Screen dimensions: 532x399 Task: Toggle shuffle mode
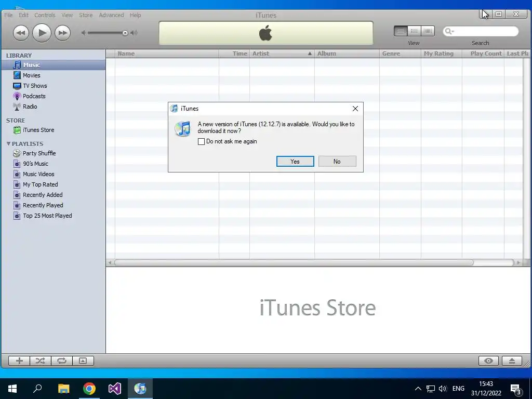point(41,361)
